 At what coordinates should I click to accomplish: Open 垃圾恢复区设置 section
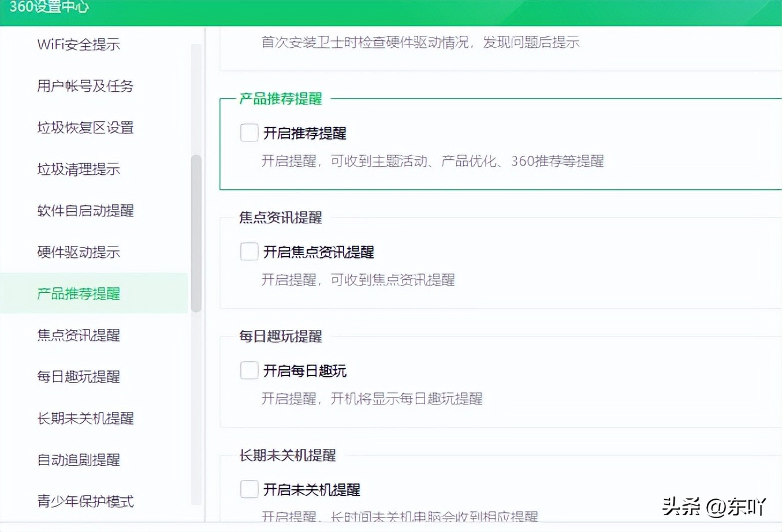(x=85, y=128)
